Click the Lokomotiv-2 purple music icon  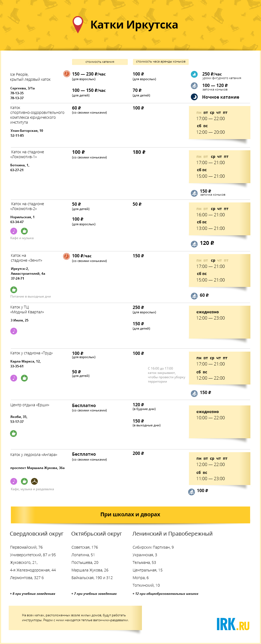(14, 231)
